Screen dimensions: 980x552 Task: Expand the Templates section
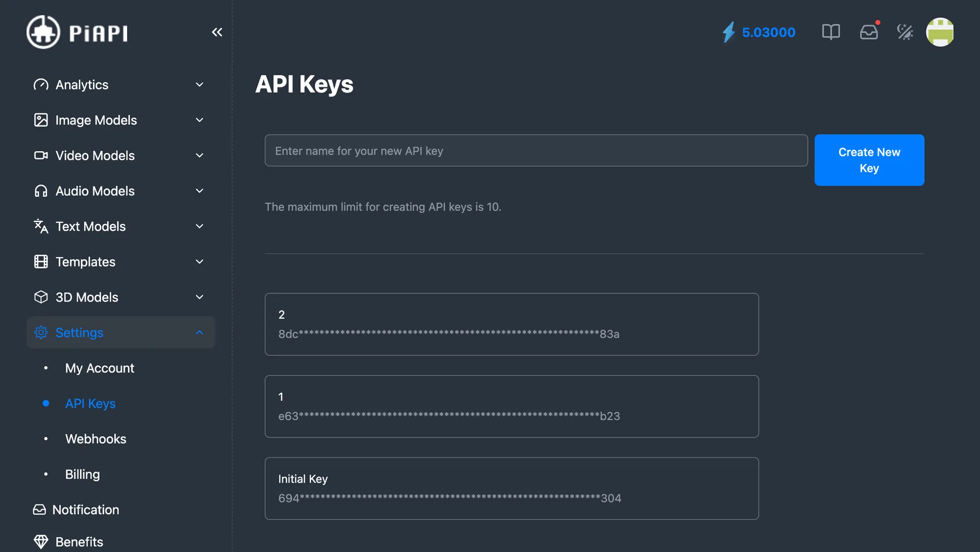coord(199,261)
